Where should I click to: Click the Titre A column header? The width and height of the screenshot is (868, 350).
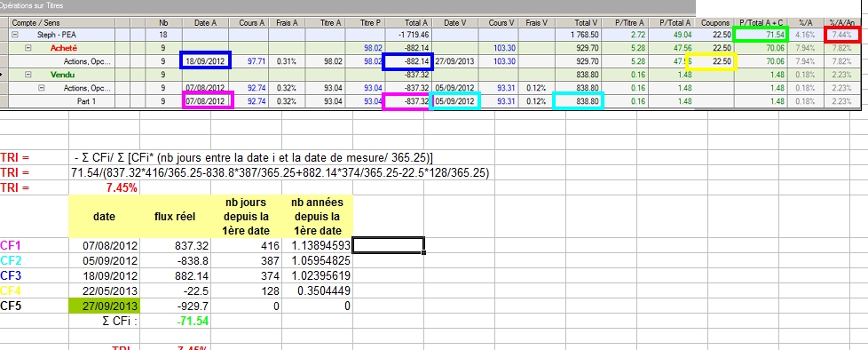(326, 22)
